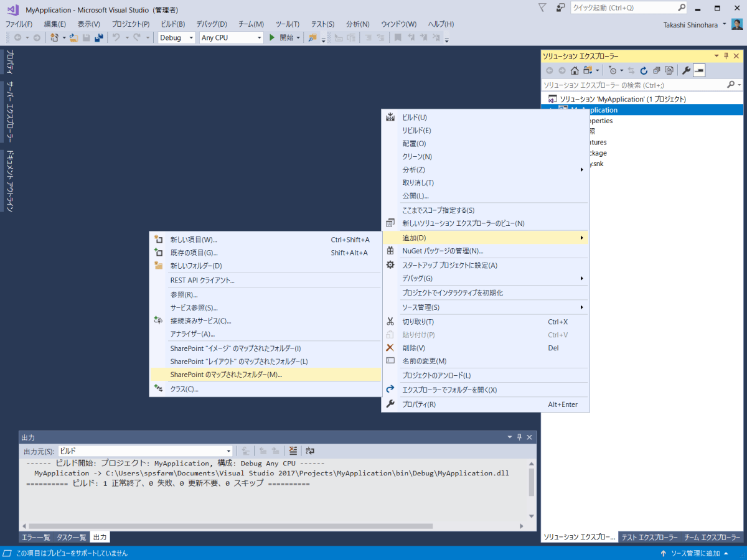
Task: Click the open file toolbar icon
Action: point(73,37)
